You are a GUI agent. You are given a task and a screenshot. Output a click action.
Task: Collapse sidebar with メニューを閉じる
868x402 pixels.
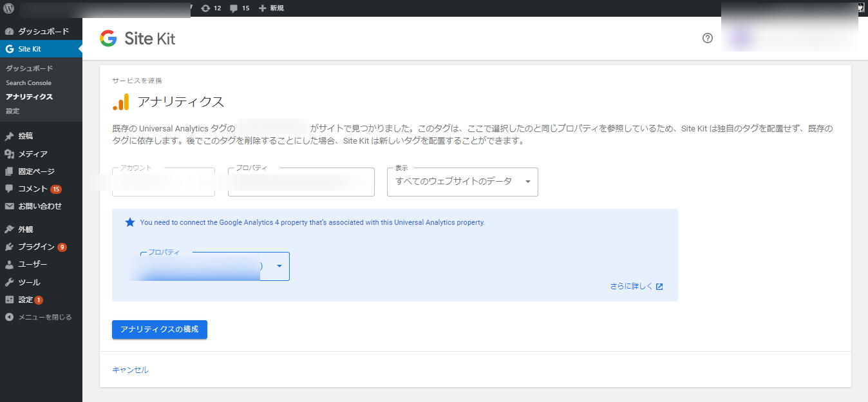(41, 317)
